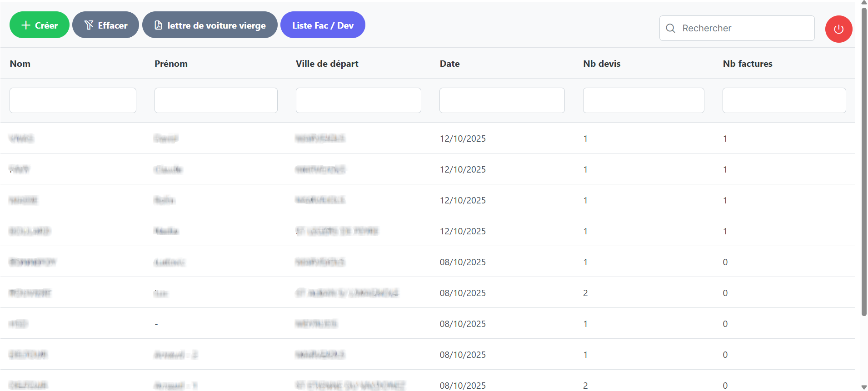Focus the Nom filter input
Viewport: 868px width, 391px height.
73,100
